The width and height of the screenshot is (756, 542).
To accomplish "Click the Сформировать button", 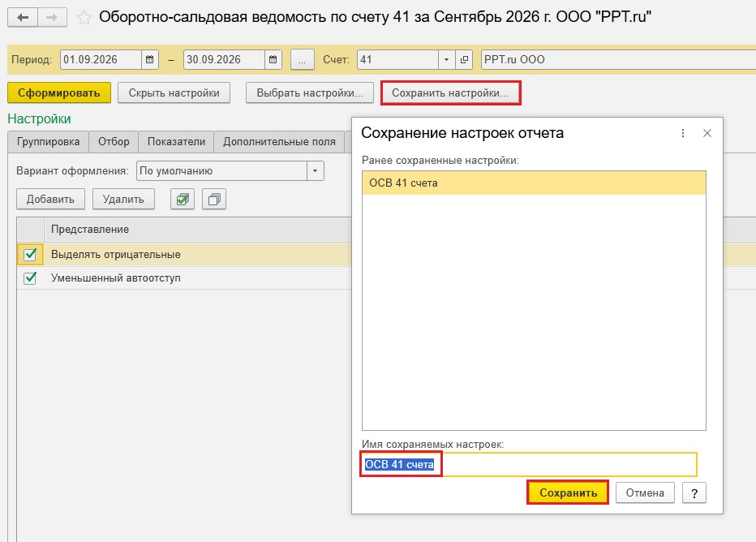I will point(59,93).
